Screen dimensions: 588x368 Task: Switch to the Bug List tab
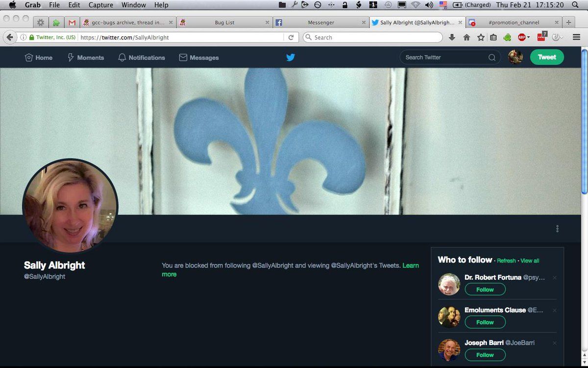[224, 23]
